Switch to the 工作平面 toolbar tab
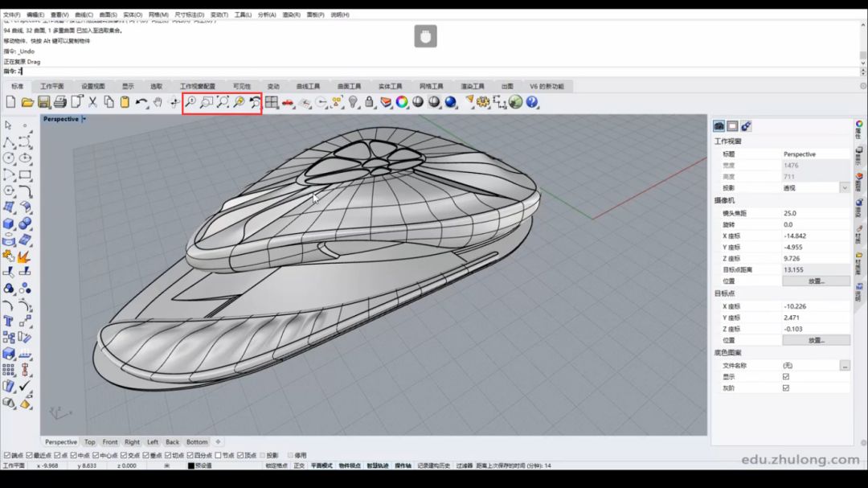The width and height of the screenshot is (868, 488). [52, 86]
